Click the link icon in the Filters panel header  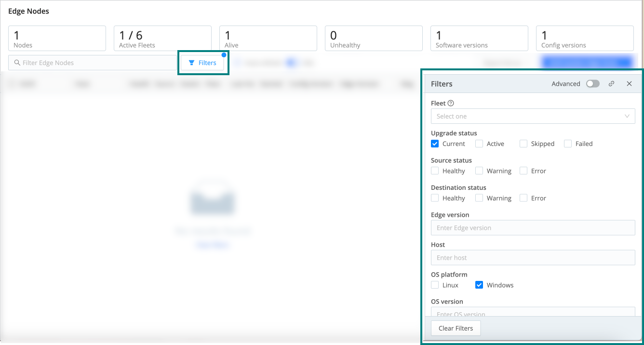(611, 83)
